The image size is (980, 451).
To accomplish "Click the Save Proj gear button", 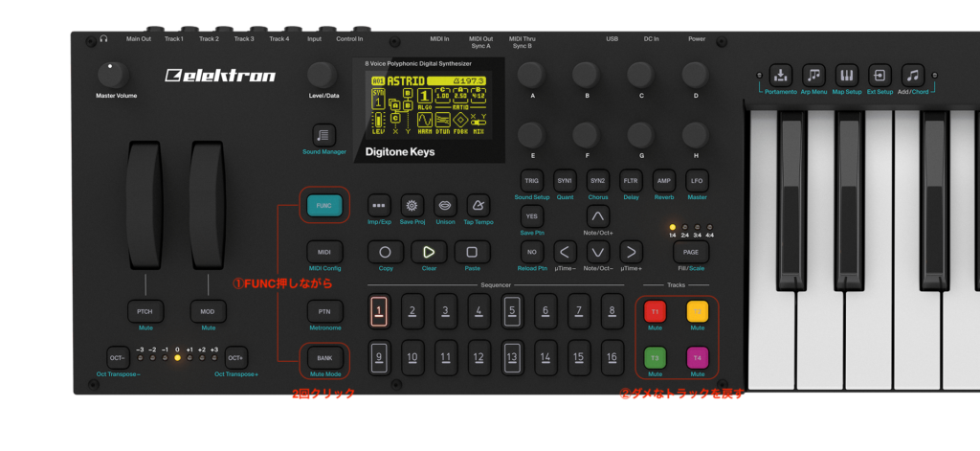I will point(412,205).
